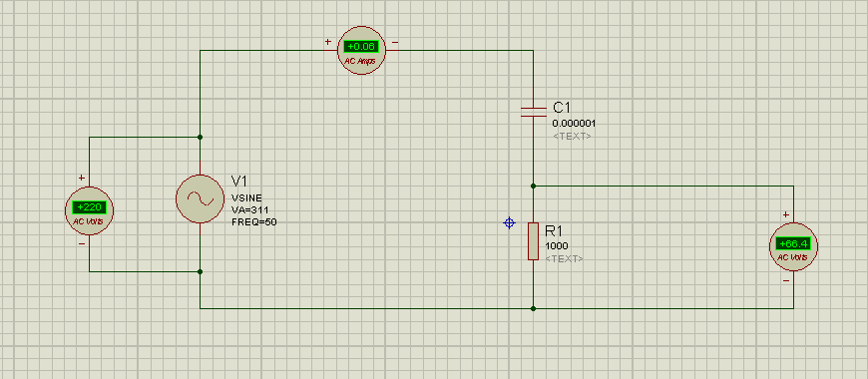Image resolution: width=868 pixels, height=379 pixels.
Task: Select the AC ammeter at top
Action: point(361,50)
